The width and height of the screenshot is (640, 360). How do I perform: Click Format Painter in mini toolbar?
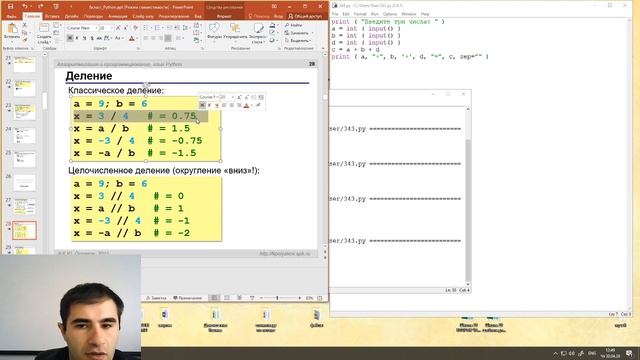pos(258,105)
